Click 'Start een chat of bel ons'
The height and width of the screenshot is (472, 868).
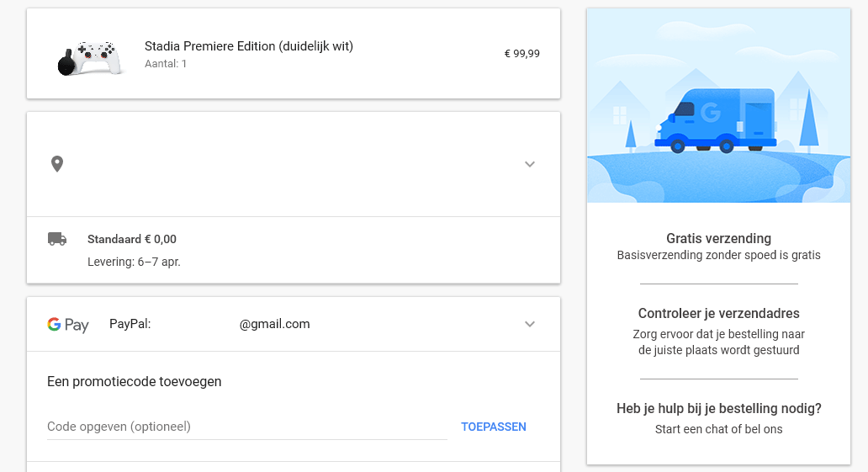(718, 429)
